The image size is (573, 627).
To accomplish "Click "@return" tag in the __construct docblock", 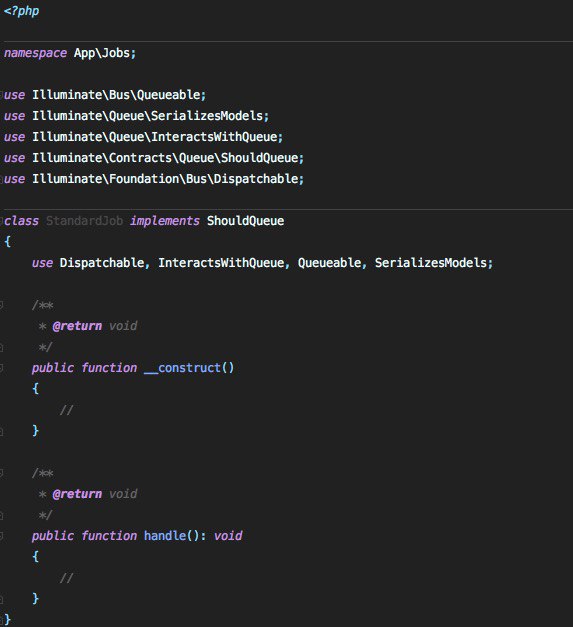I will click(77, 326).
